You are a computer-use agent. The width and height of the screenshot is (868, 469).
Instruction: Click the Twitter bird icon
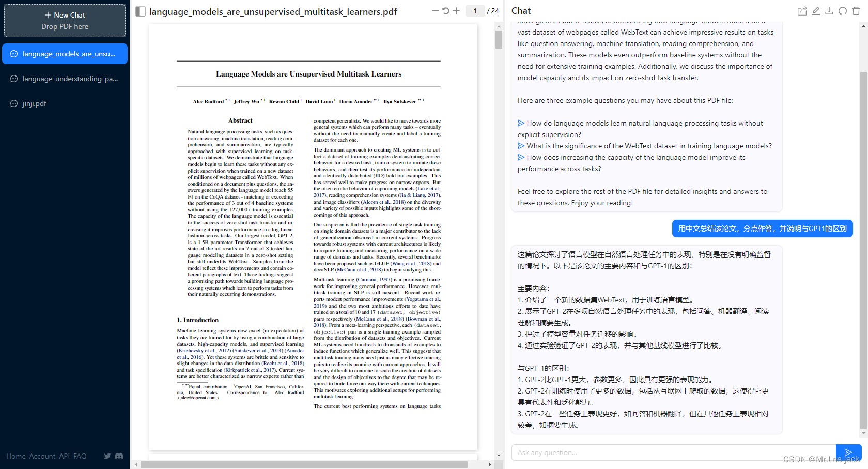(x=107, y=456)
